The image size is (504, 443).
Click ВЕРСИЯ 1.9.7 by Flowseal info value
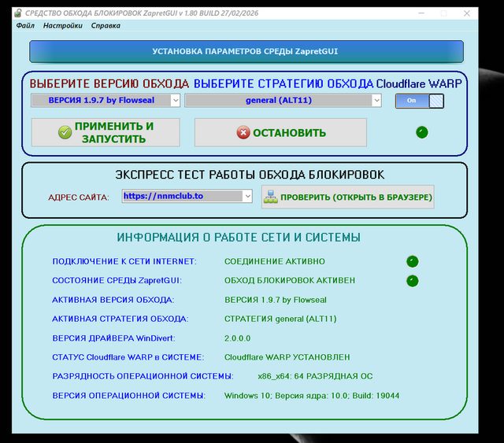(x=276, y=300)
